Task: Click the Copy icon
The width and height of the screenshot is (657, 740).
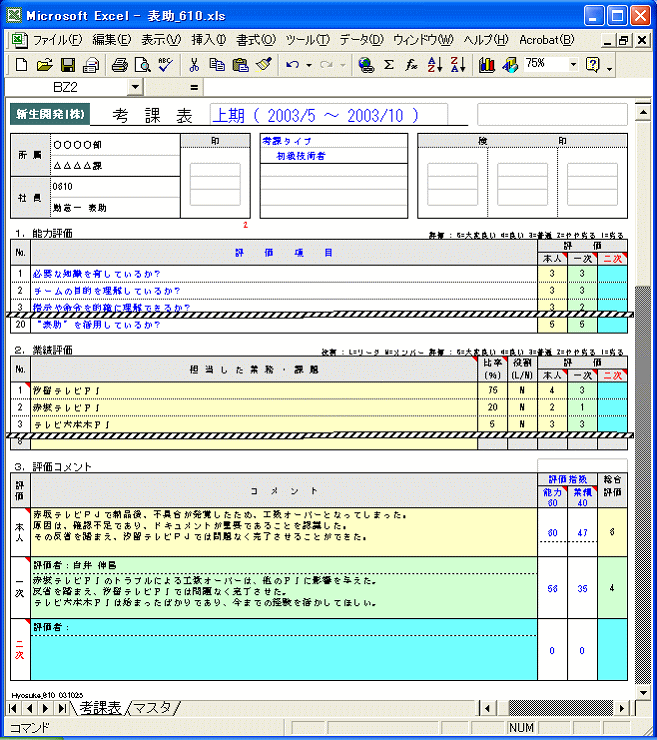Action: pyautogui.click(x=217, y=65)
